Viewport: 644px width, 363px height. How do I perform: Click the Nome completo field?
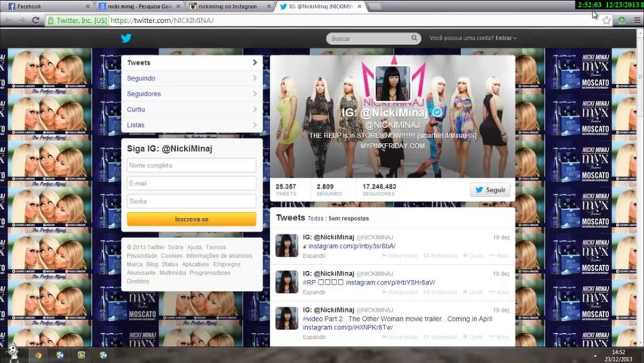point(191,165)
